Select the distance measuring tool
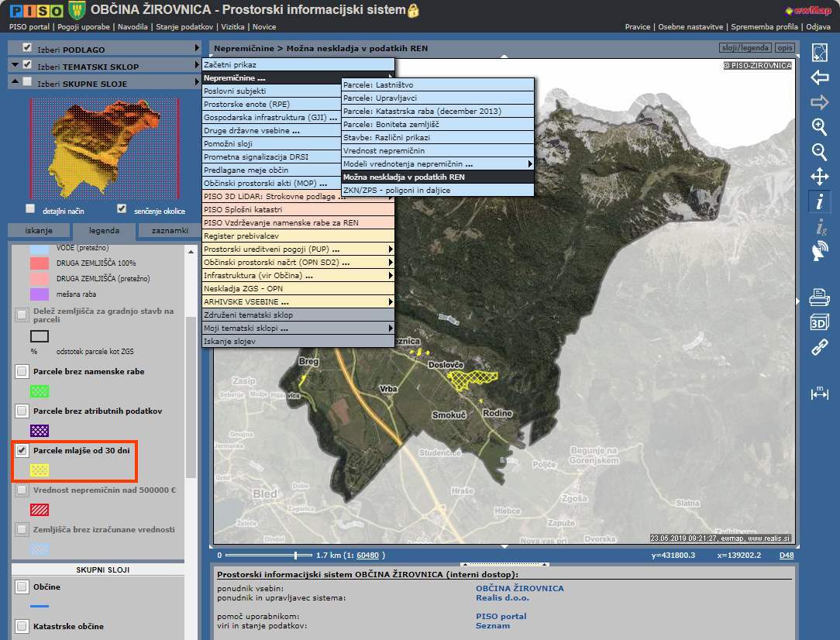Screen dimensions: 840x640 [819, 393]
